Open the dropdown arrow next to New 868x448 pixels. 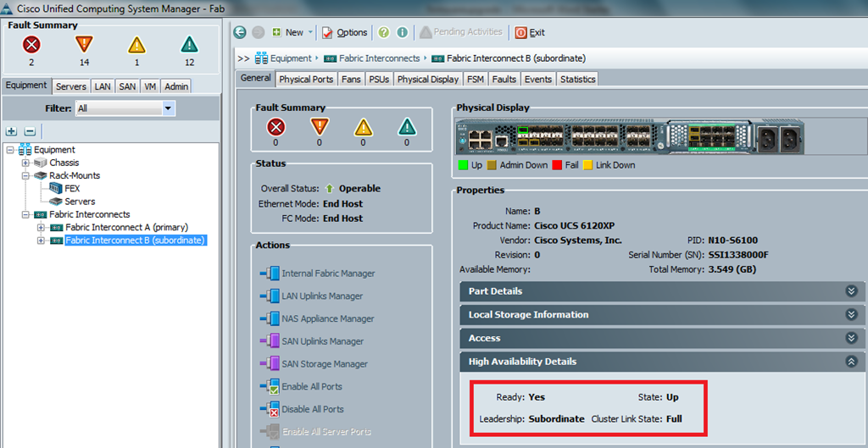[x=310, y=32]
